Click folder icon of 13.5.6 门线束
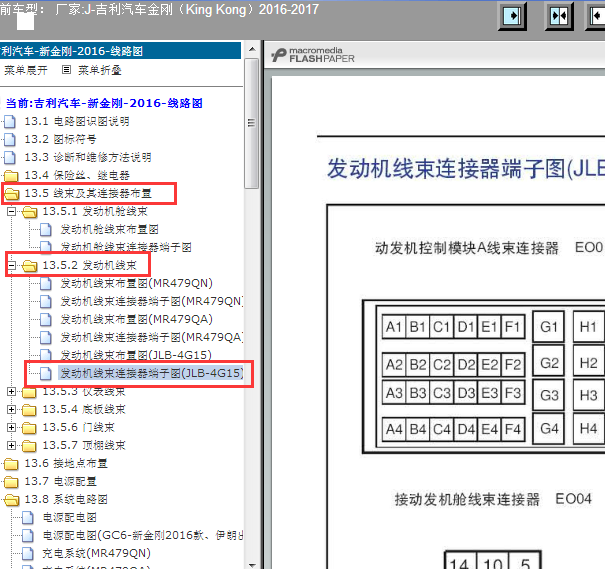Image resolution: width=605 pixels, height=569 pixels. click(29, 427)
